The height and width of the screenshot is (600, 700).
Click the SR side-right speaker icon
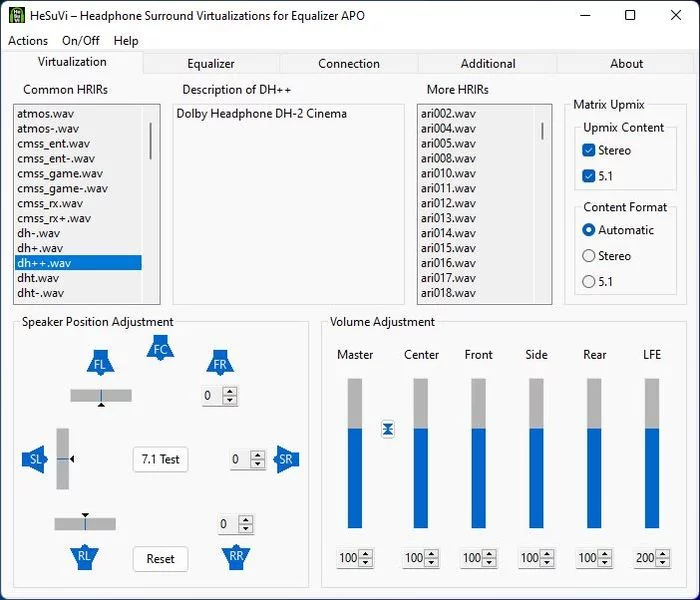[x=286, y=459]
